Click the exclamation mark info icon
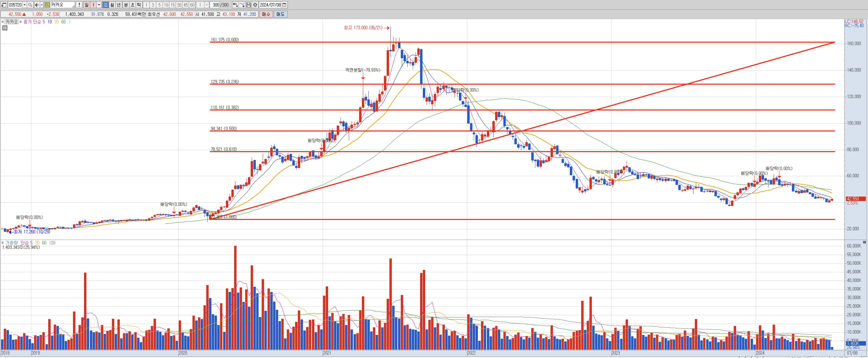 [79, 5]
